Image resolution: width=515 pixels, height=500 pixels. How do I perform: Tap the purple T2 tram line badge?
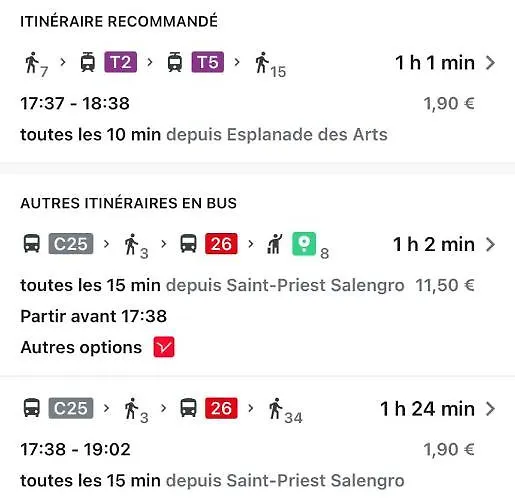[121, 62]
